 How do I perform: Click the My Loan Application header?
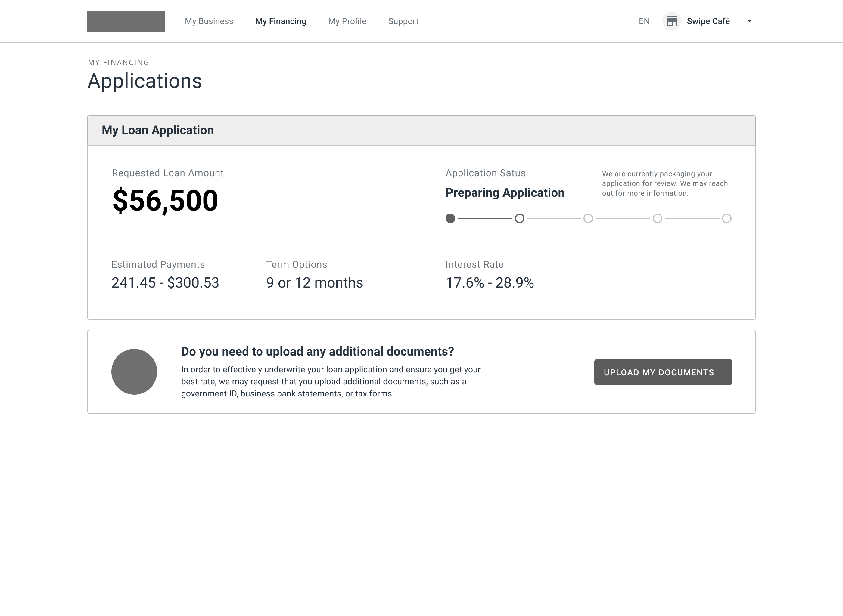(x=157, y=130)
